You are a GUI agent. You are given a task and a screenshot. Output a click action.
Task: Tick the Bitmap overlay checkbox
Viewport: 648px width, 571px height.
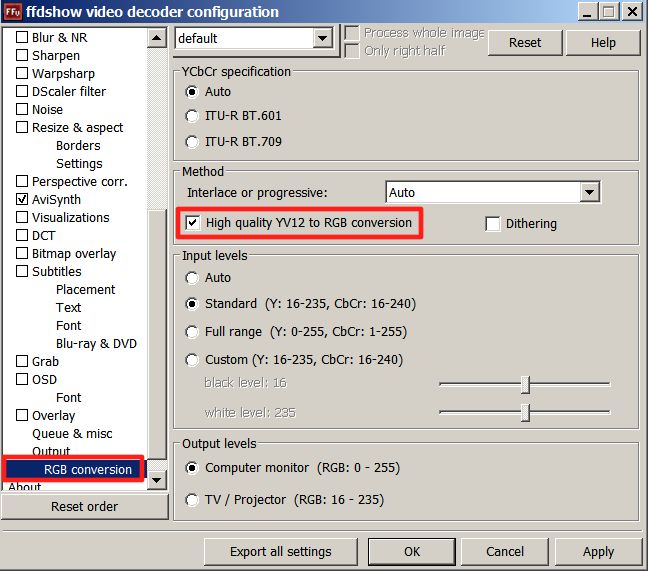click(x=21, y=253)
